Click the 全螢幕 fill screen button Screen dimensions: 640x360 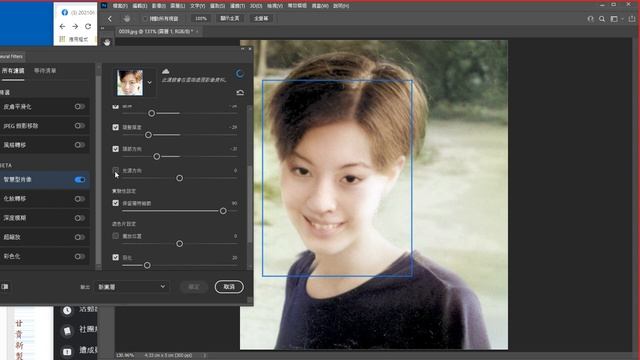point(261,19)
